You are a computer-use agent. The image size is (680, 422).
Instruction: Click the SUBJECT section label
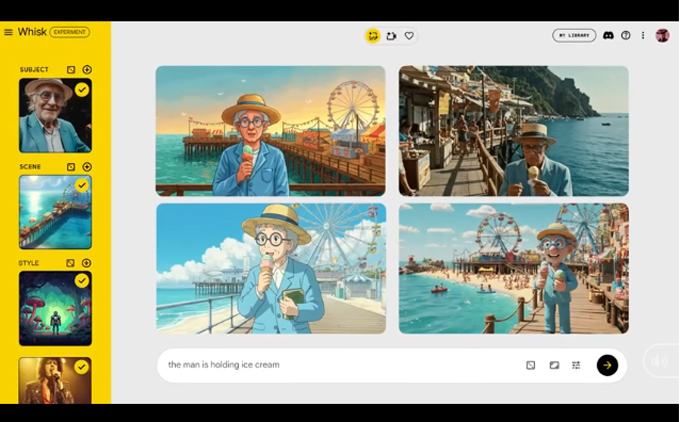pos(34,69)
